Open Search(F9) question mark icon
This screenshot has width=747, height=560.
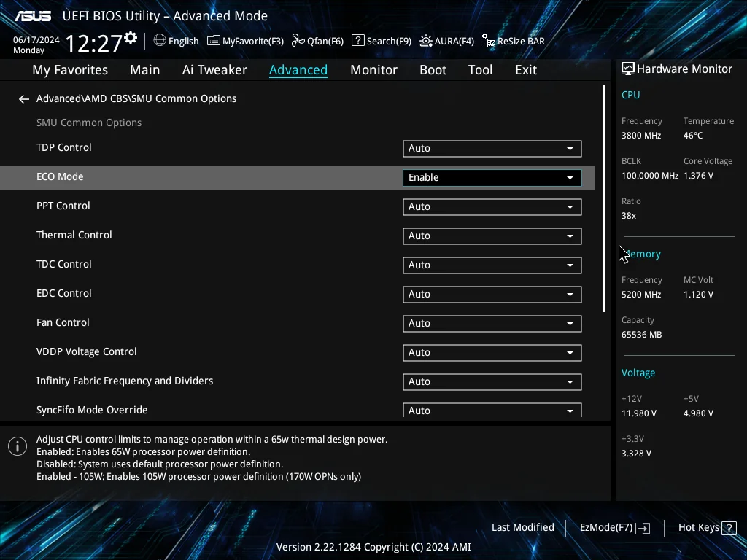coord(357,41)
